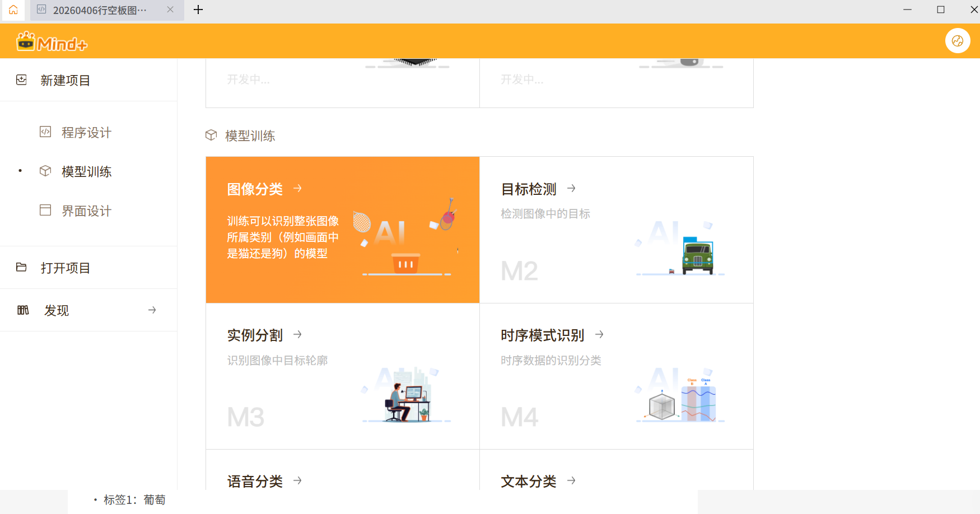980x514 pixels.
Task: Click the 打开项目 folder icon
Action: [21, 268]
